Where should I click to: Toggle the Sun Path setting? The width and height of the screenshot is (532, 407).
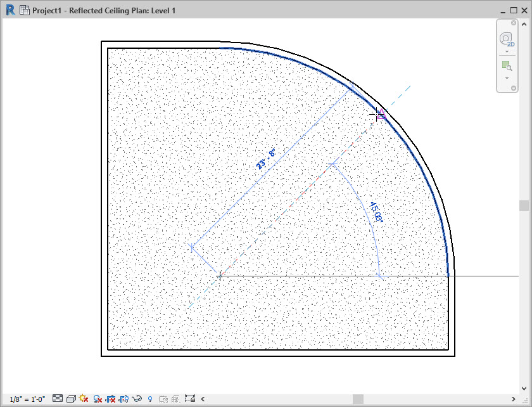coord(83,399)
